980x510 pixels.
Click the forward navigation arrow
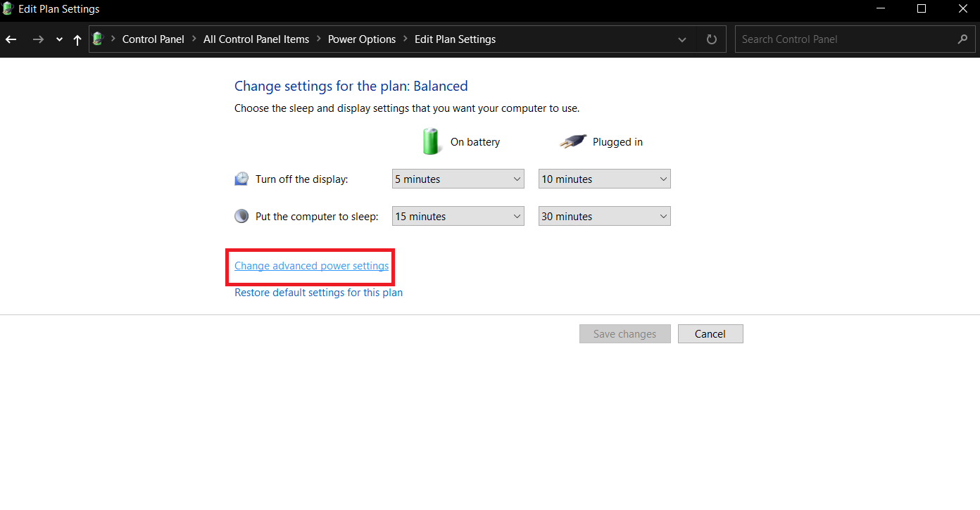pos(38,39)
